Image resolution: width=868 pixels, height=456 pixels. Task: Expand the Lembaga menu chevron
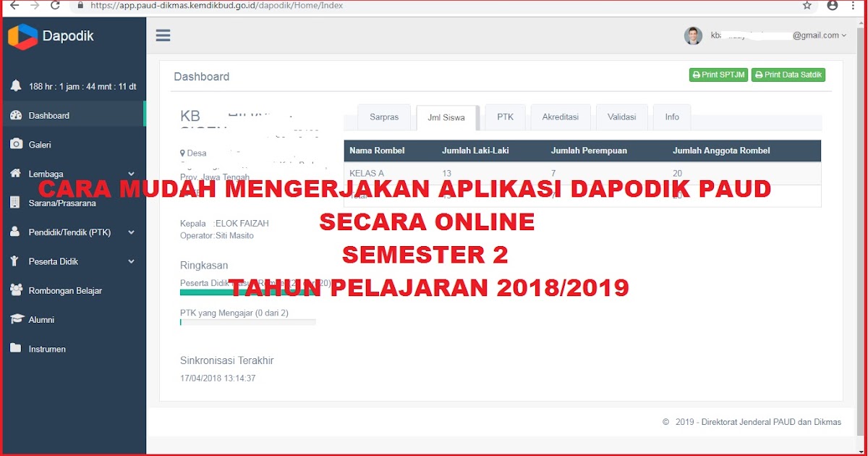click(131, 174)
